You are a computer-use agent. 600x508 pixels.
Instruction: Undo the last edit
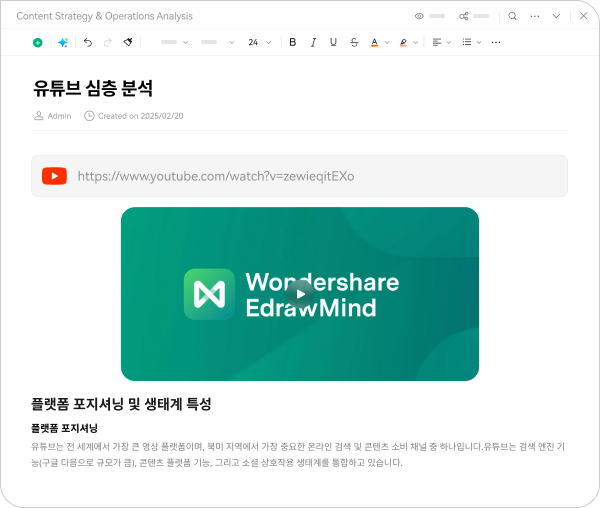pos(88,42)
